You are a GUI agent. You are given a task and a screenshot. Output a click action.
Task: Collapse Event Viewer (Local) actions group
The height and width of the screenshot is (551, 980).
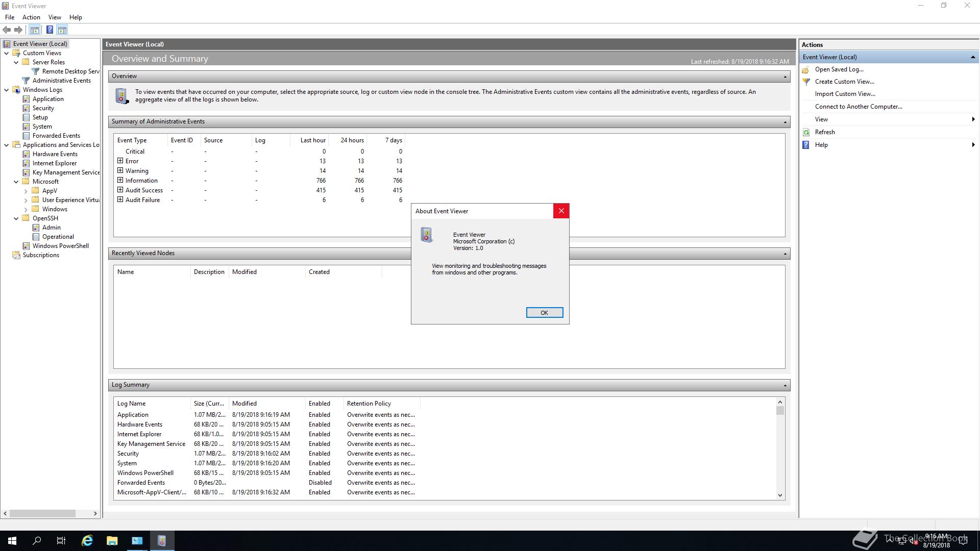(x=973, y=57)
